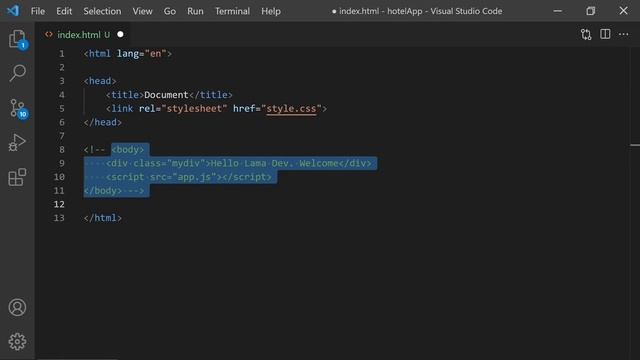Viewport: 640px width, 360px height.
Task: Click the VS Code logo icon
Action: [13, 11]
